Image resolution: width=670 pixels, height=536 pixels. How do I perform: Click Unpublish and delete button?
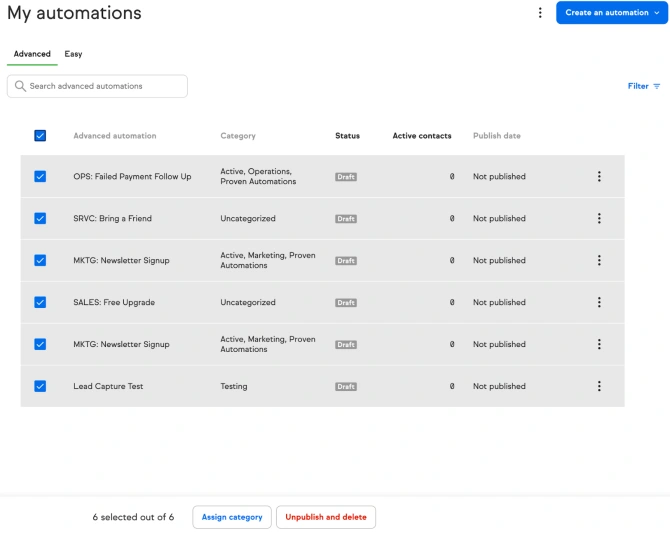326,517
